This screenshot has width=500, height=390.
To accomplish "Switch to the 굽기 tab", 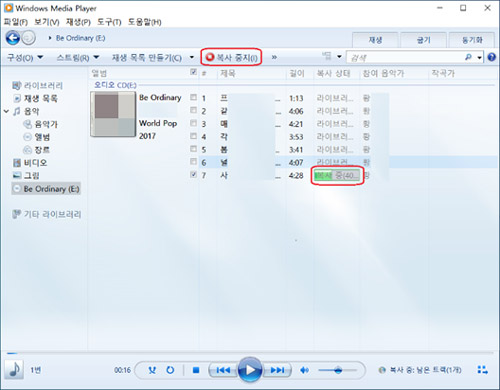I will coord(423,40).
